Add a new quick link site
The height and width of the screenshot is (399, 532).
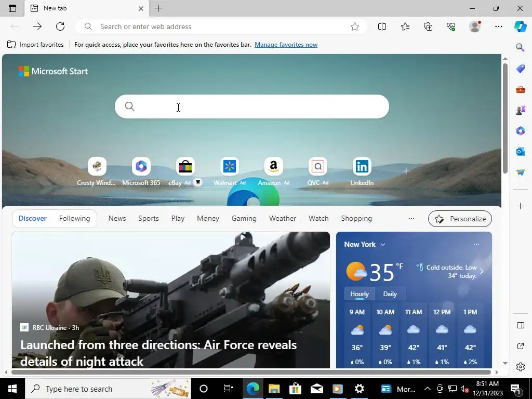click(x=406, y=171)
